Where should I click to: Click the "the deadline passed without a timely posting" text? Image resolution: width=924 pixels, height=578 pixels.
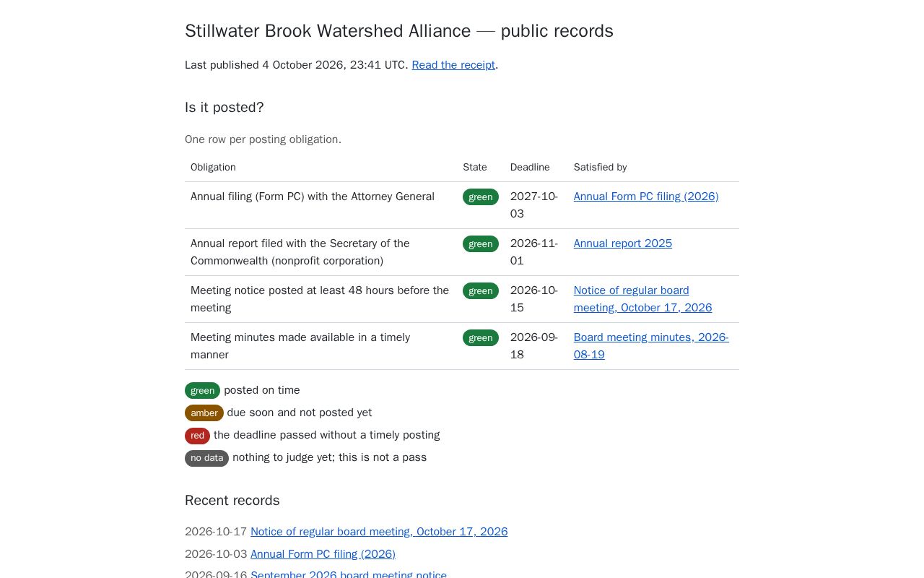tap(327, 435)
